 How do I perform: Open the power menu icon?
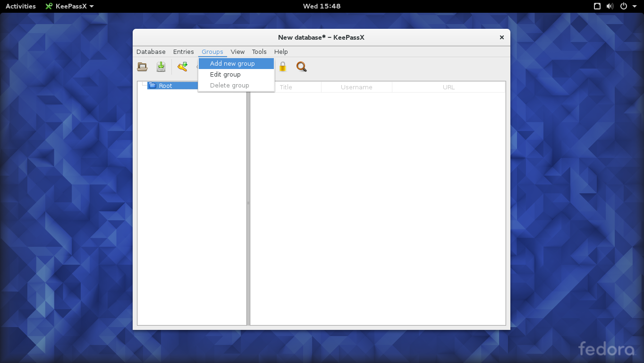click(624, 6)
